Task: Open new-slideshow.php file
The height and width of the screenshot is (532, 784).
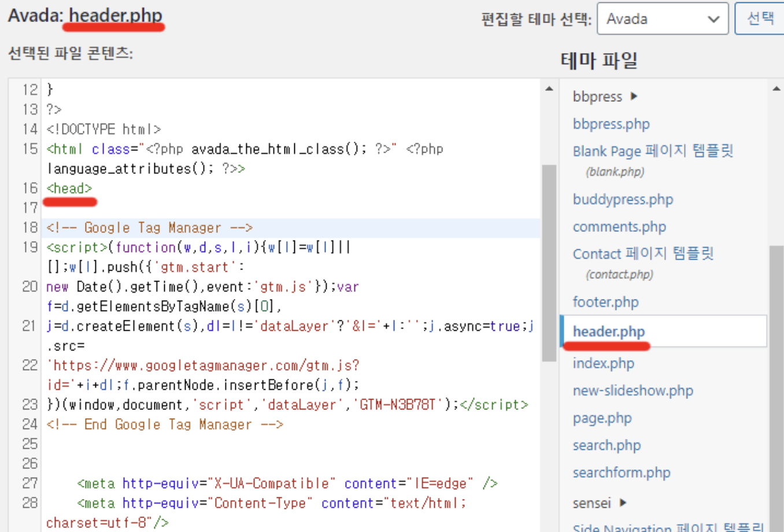Action: (633, 390)
